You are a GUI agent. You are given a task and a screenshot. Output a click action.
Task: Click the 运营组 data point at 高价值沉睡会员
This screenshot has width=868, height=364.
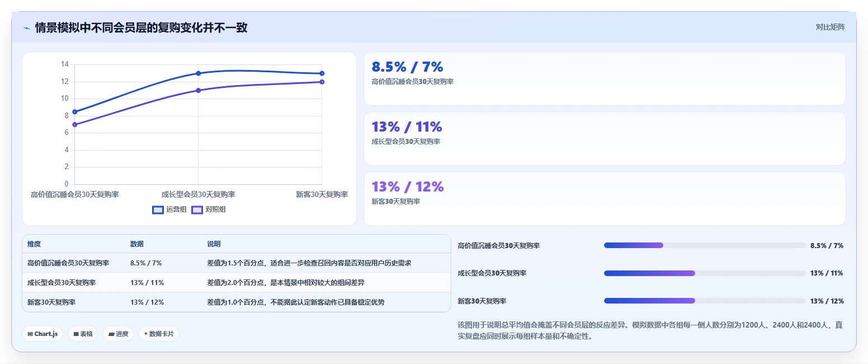click(x=74, y=112)
